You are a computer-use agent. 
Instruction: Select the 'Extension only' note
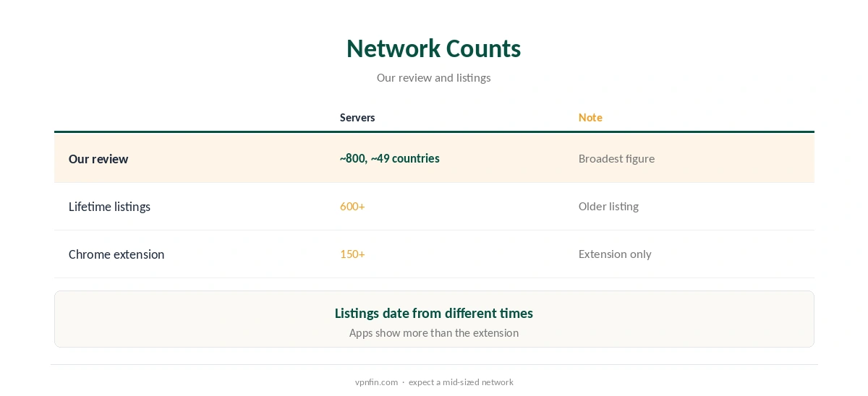pos(615,254)
